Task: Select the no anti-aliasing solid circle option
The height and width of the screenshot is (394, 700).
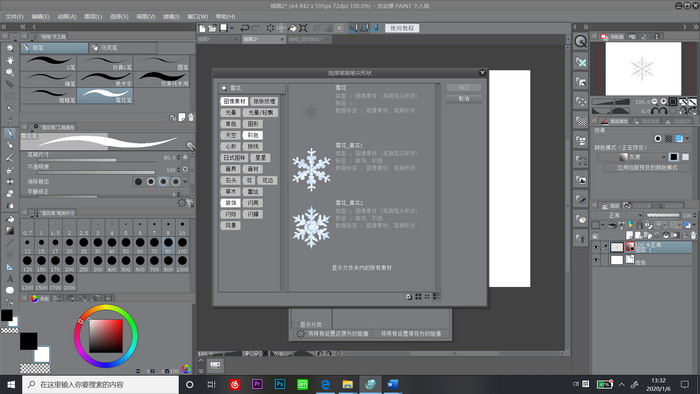Action: tap(138, 182)
